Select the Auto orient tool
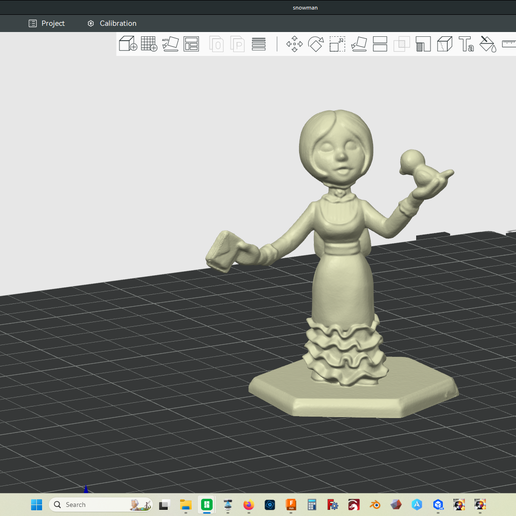The width and height of the screenshot is (516, 516). (170, 44)
